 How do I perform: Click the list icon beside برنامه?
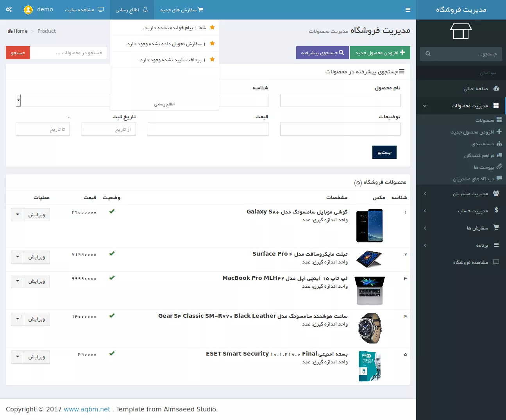496,245
